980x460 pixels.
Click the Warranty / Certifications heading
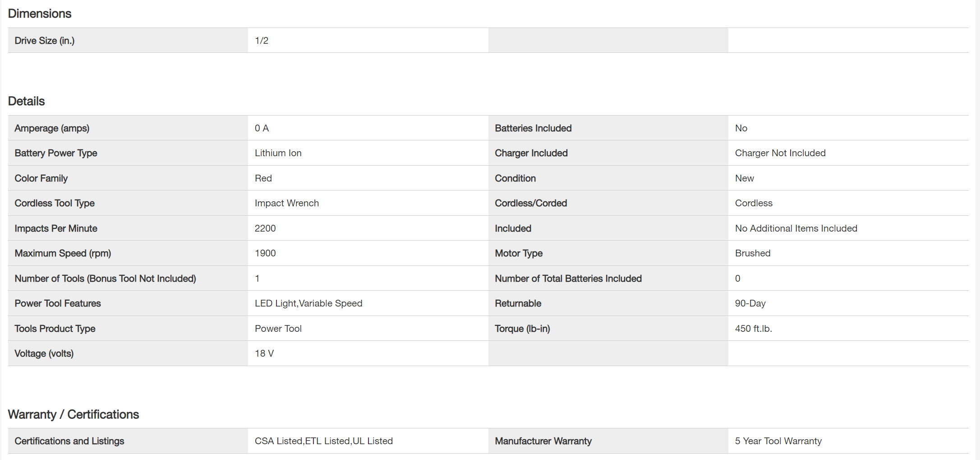[x=74, y=414]
